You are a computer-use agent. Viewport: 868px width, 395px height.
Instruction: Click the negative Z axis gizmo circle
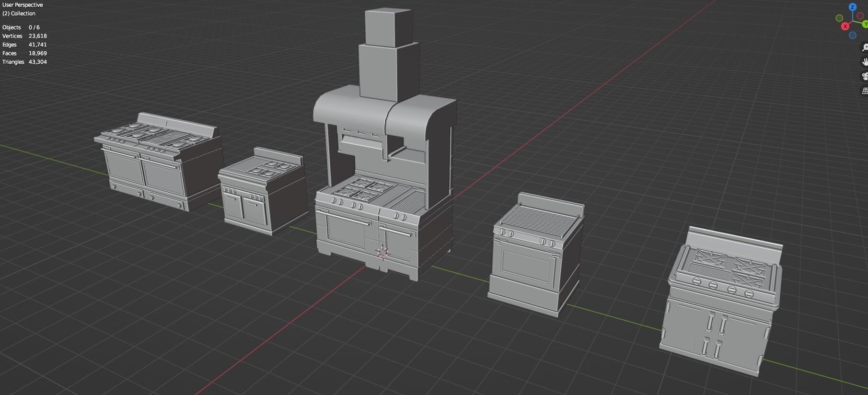click(852, 35)
